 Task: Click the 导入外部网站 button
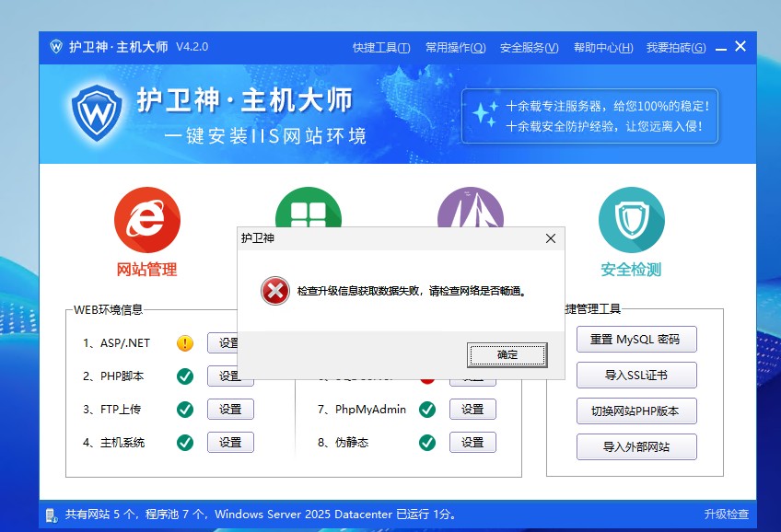click(x=635, y=447)
